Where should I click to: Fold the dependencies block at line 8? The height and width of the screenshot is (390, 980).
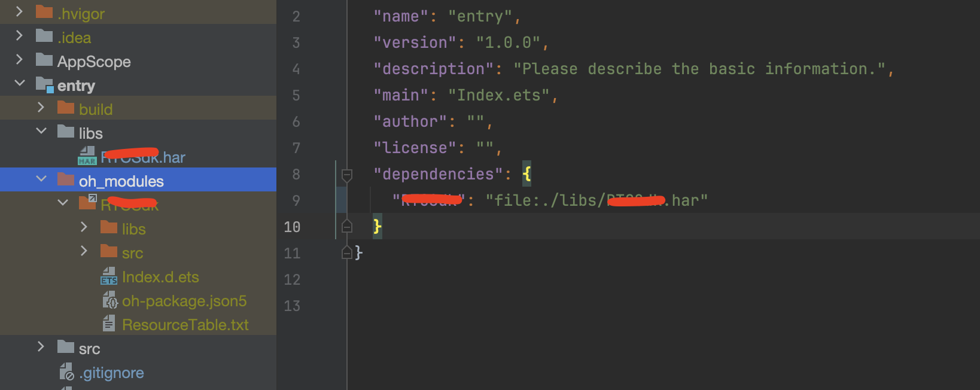[346, 175]
